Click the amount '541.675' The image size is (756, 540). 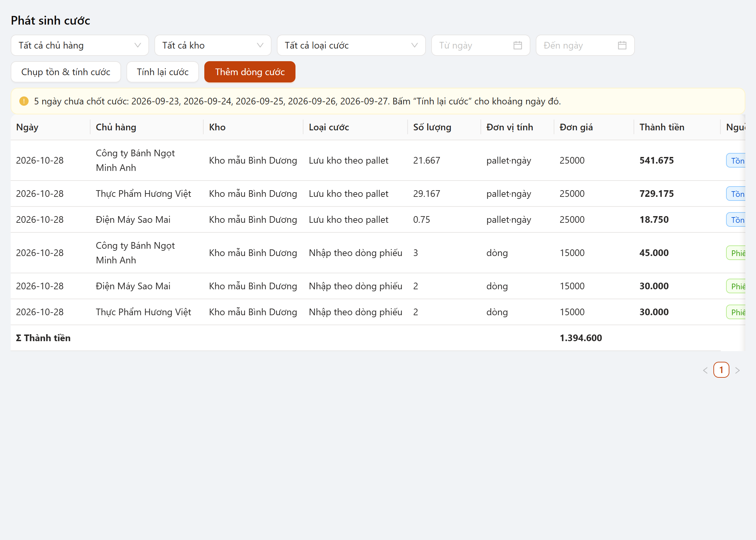657,161
